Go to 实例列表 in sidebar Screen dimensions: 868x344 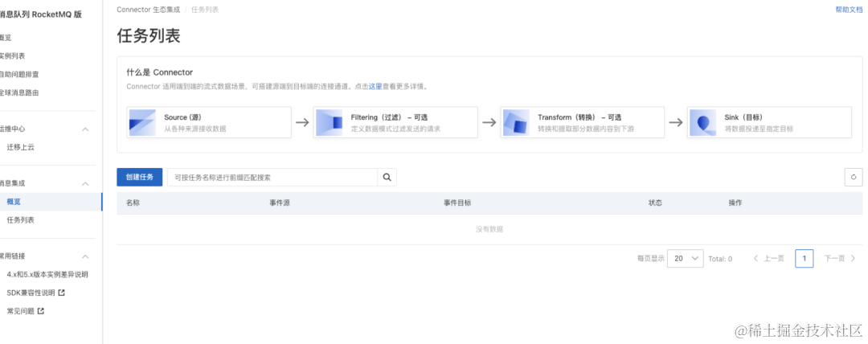point(12,56)
